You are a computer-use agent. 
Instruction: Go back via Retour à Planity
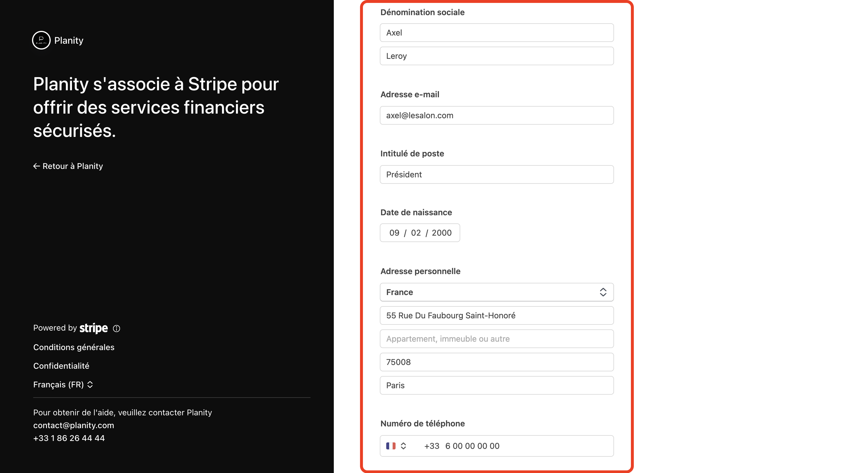pyautogui.click(x=68, y=166)
